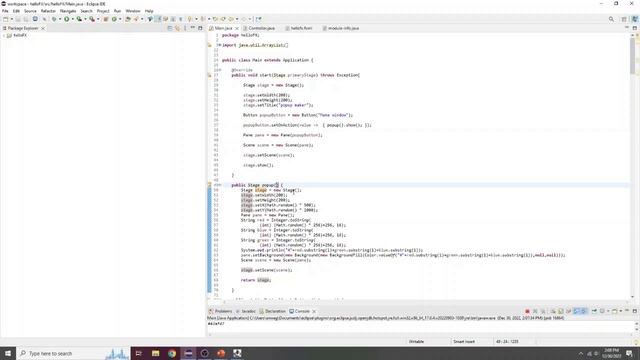
Task: Click the Open Type toolbar icon
Action: tap(128, 19)
